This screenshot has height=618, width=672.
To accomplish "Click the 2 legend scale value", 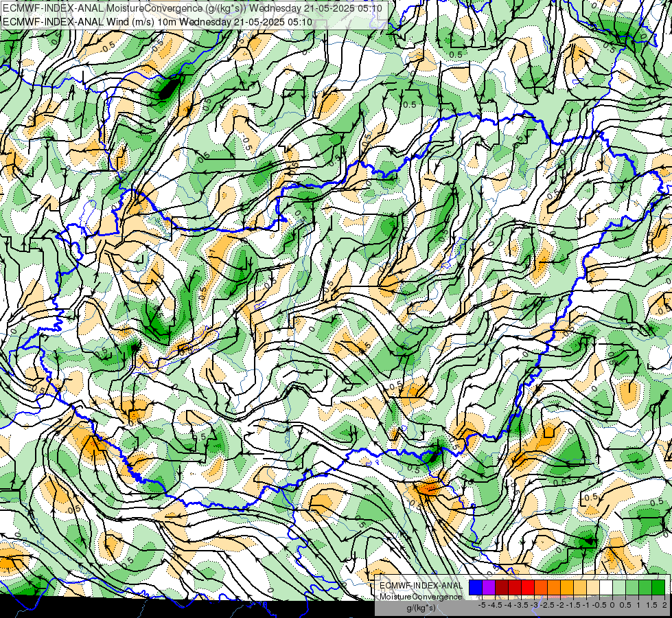I will 664,605.
